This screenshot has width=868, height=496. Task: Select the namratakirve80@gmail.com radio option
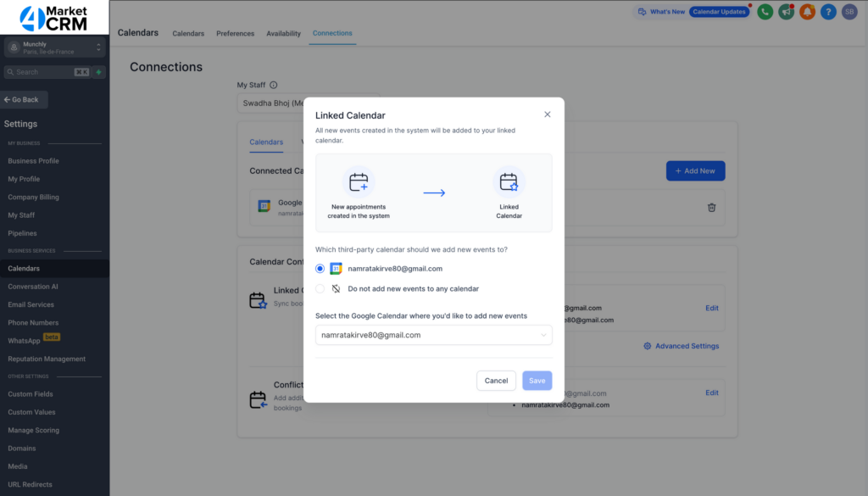(x=320, y=269)
